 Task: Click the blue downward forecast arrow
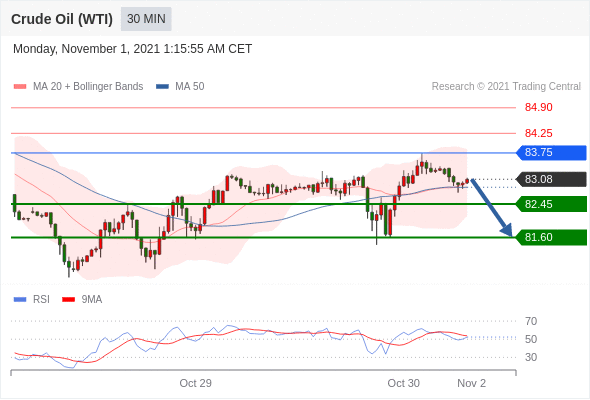(491, 207)
